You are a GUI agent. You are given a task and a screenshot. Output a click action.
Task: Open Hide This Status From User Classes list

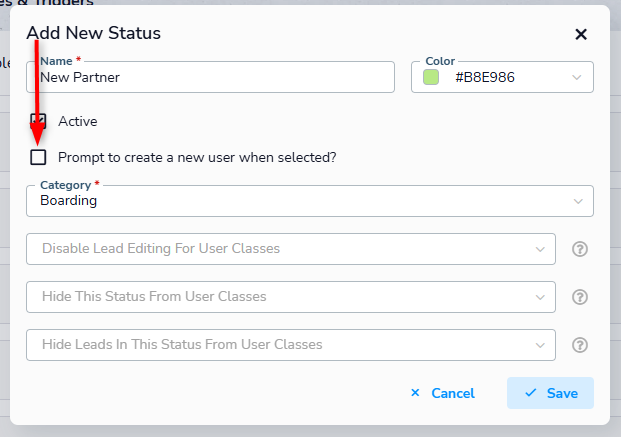tap(291, 297)
